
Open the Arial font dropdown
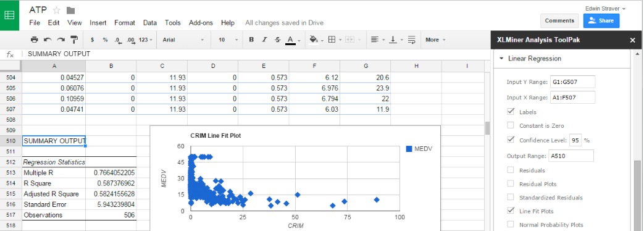coord(183,40)
